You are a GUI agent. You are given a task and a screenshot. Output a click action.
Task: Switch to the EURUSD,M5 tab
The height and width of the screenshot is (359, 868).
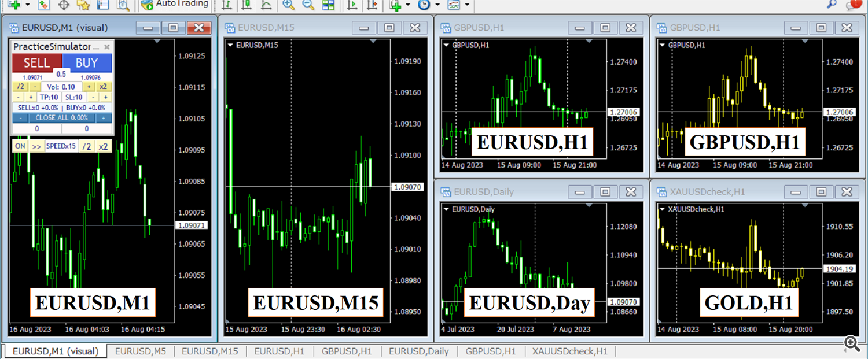[x=141, y=351]
